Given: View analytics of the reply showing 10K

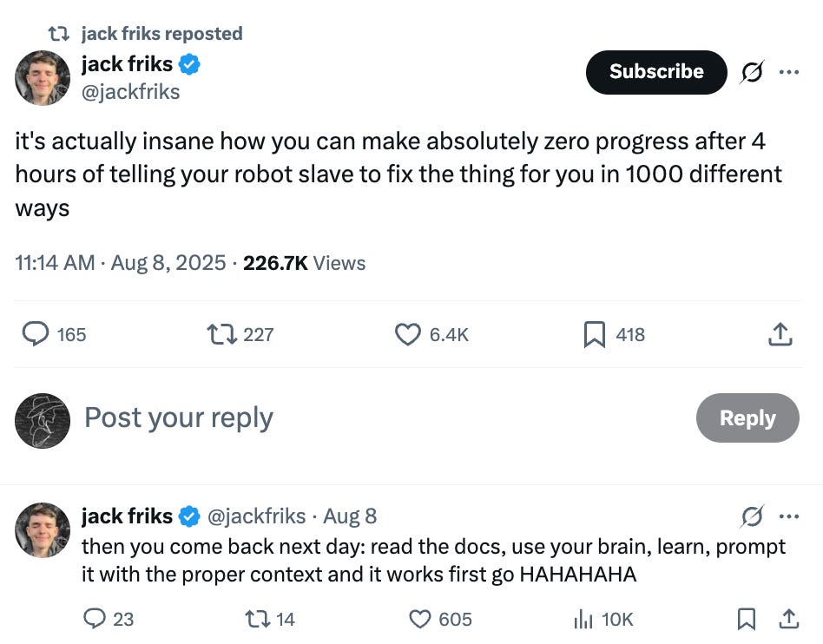Looking at the screenshot, I should [583, 619].
